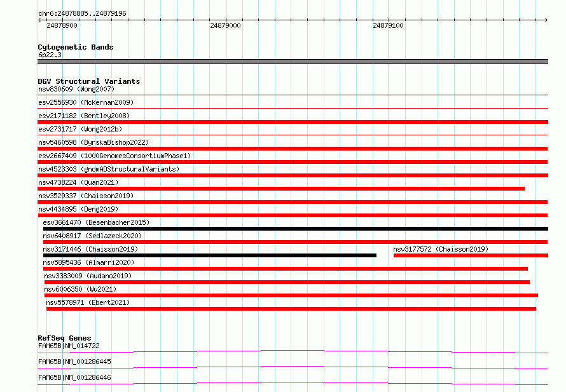Screen dimensions: 566x392
Task: Click the chr6:24878885..24879196 coordinate label
Action: [x=82, y=13]
